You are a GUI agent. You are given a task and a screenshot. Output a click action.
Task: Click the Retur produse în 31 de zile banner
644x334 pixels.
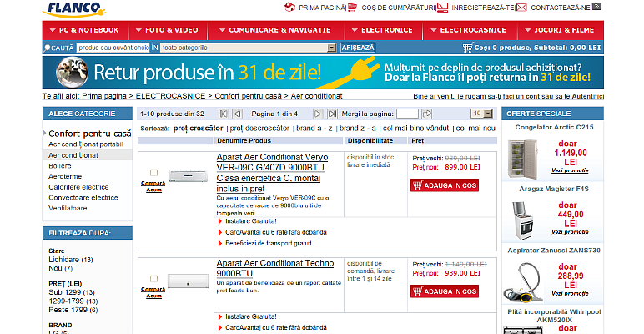[323, 72]
